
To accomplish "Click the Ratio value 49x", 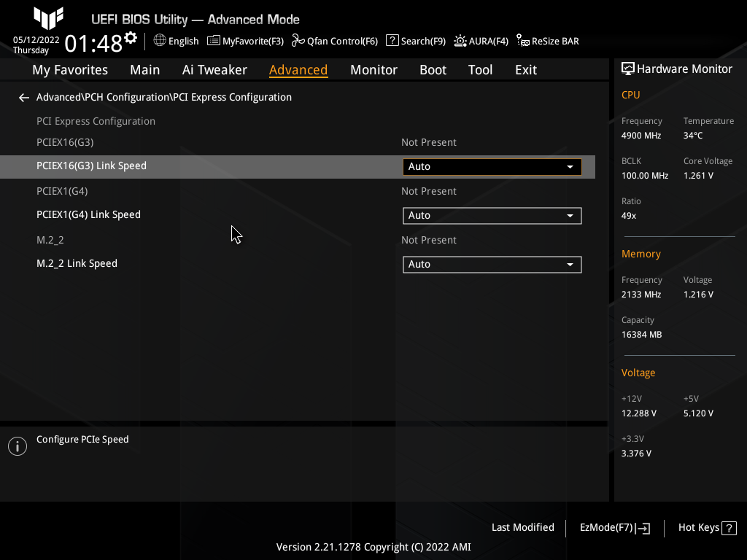I will (629, 216).
